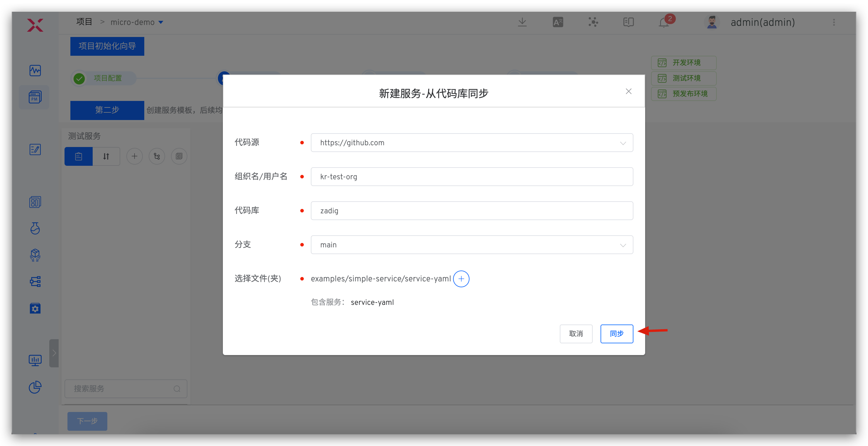This screenshot has width=868, height=446.
Task: Click the add service plus icon
Action: 134,156
